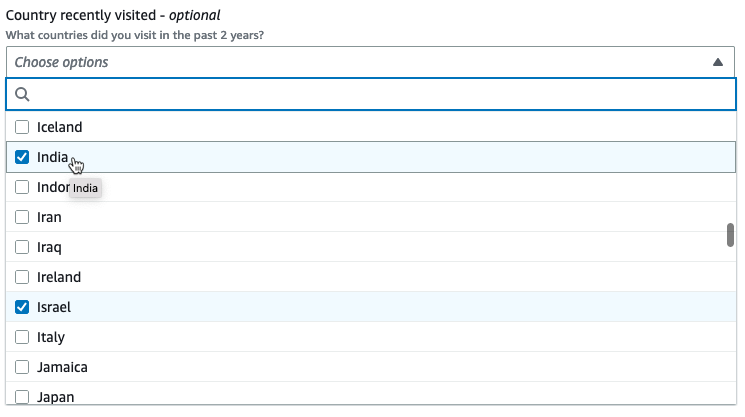Click the Iraq option label
745x417 pixels.
pyautogui.click(x=49, y=247)
